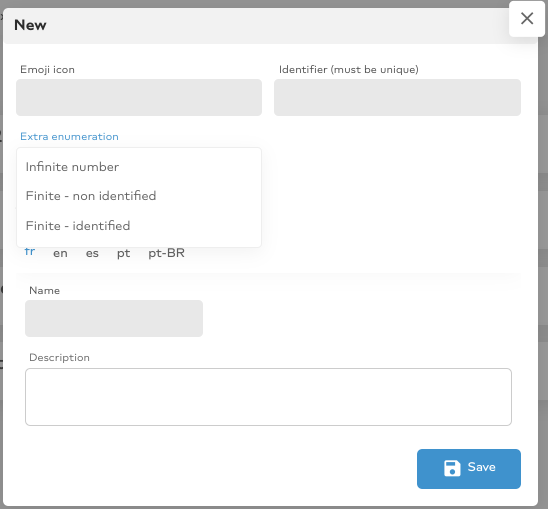
Task: Select the pt language tab
Action: pyautogui.click(x=123, y=253)
